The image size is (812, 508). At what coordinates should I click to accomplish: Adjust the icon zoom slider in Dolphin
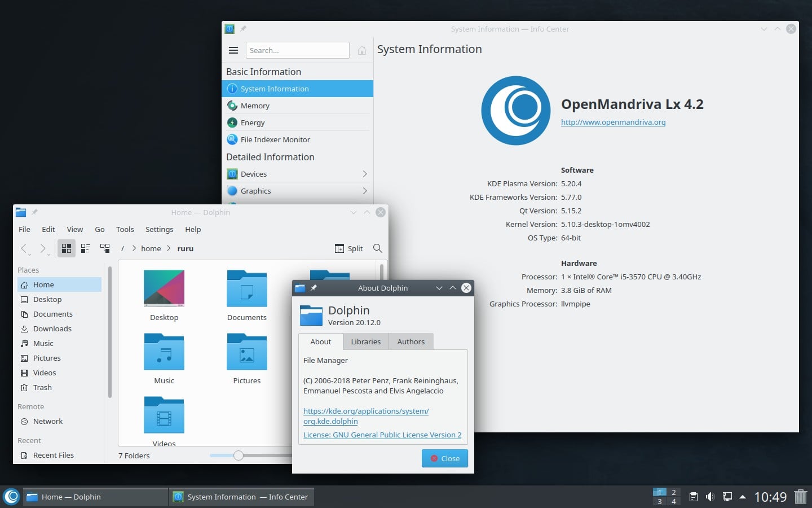(x=238, y=456)
